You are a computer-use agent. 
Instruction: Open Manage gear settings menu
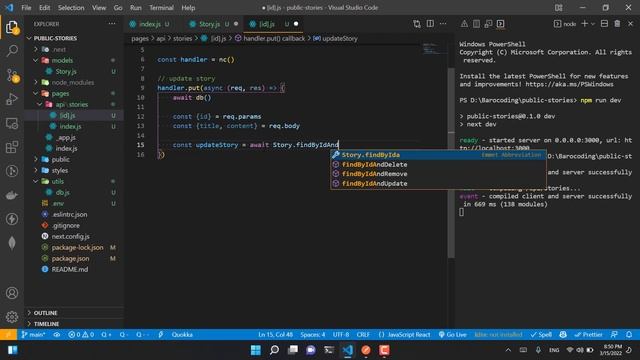point(12,317)
